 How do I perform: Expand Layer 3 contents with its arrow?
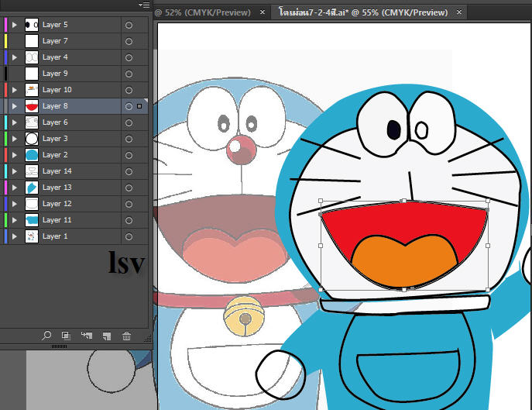click(15, 139)
